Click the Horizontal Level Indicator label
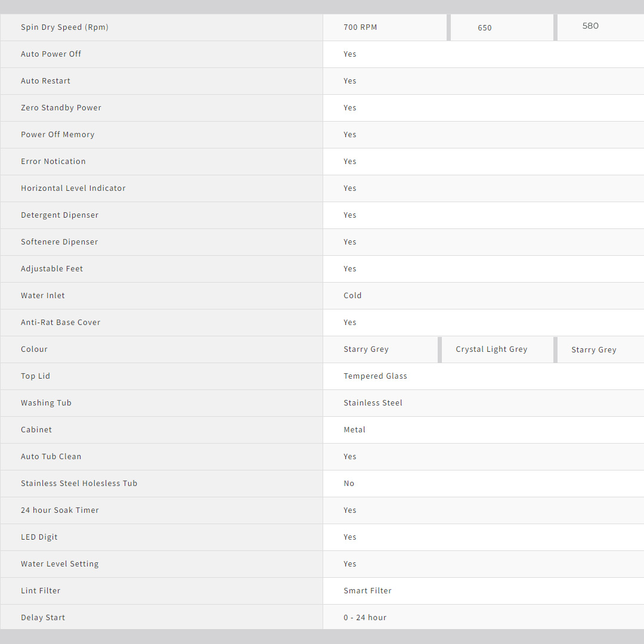The height and width of the screenshot is (644, 644). (73, 188)
